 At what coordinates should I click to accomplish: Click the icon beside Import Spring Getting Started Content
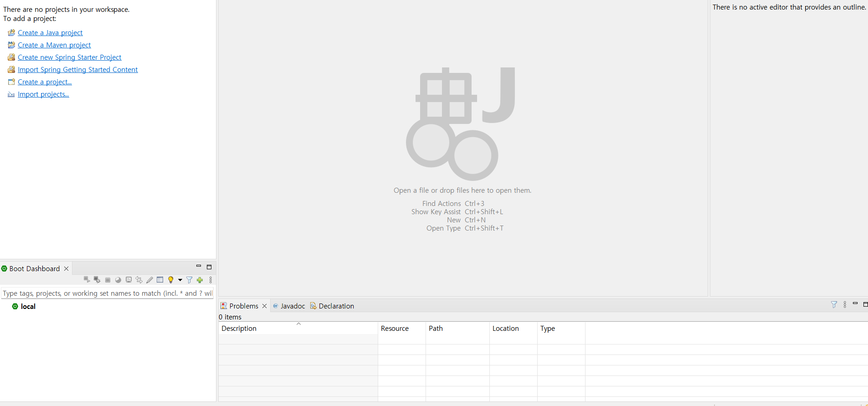pyautogui.click(x=11, y=70)
